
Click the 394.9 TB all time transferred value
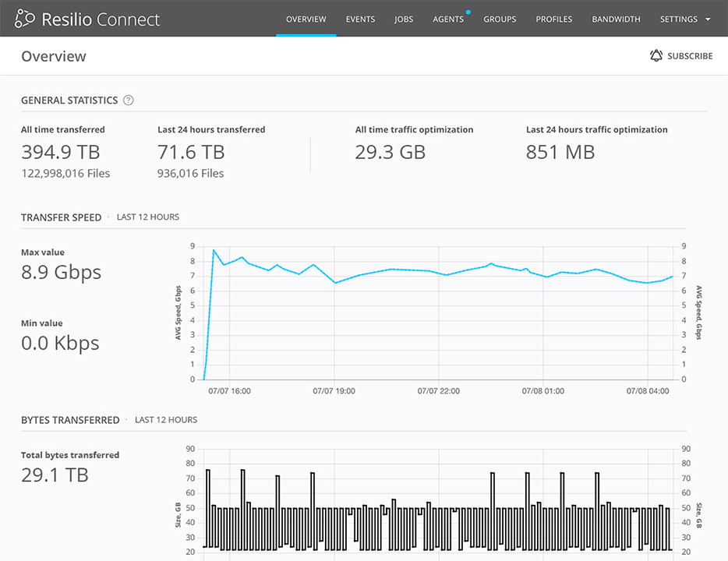(x=61, y=152)
